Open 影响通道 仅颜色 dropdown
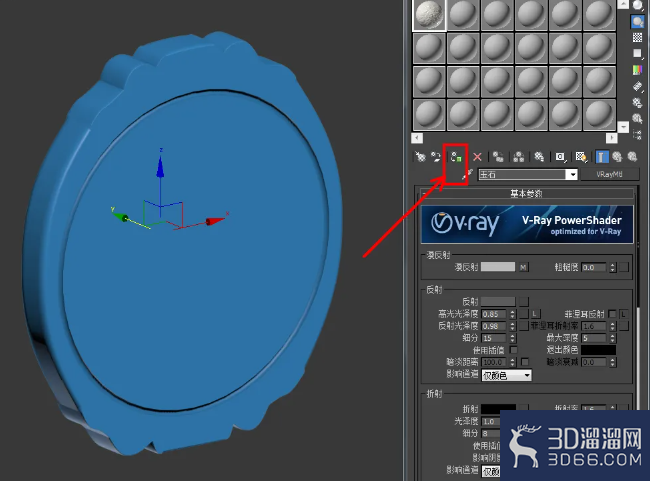650x481 pixels. 507,375
